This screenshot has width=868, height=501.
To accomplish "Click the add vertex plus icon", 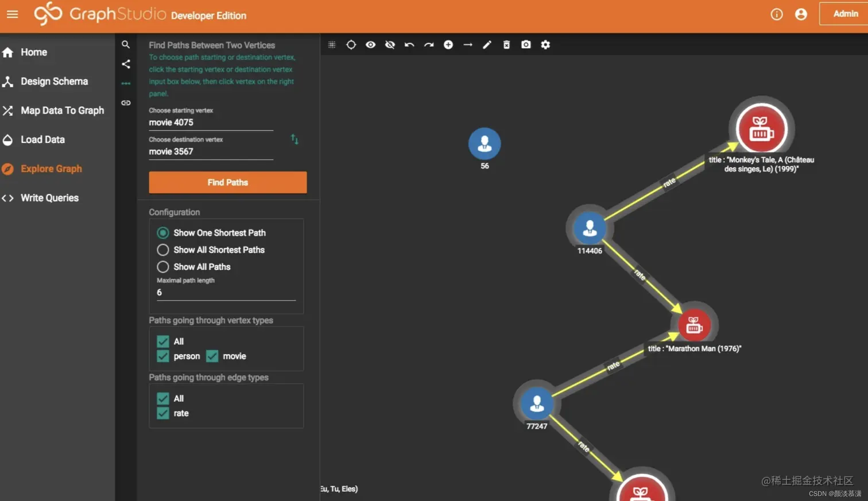I will click(448, 45).
